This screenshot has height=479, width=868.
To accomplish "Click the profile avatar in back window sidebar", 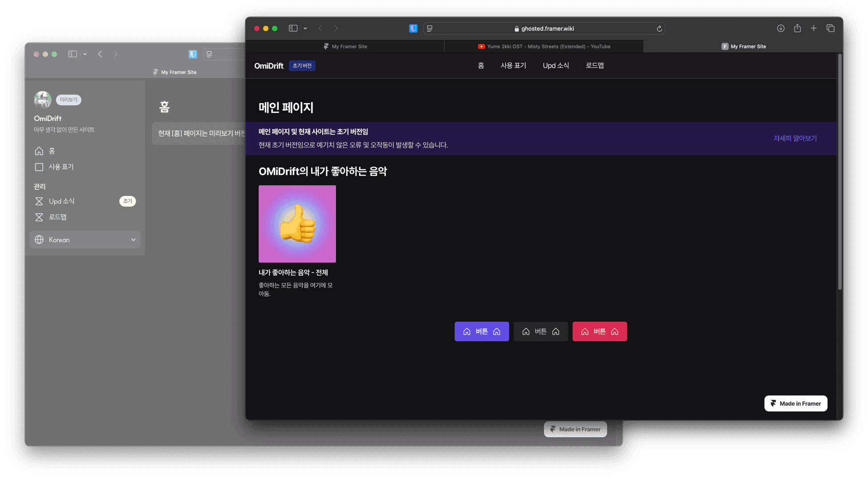I will point(43,100).
